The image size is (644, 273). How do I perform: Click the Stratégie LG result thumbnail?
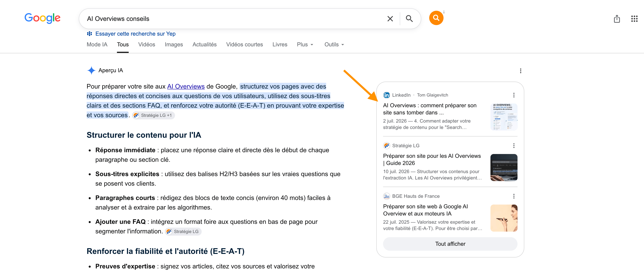[x=504, y=167]
